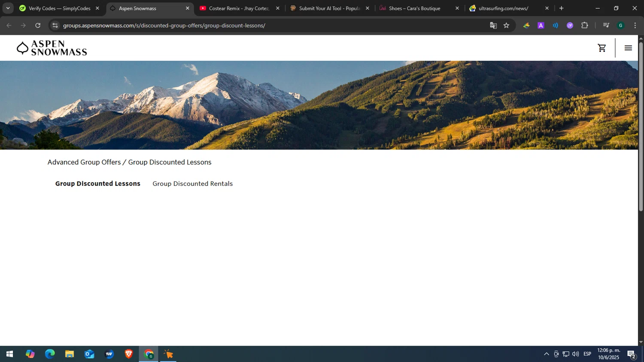Open a new browser tab
Screen dimensions: 644x362
pos(561,8)
